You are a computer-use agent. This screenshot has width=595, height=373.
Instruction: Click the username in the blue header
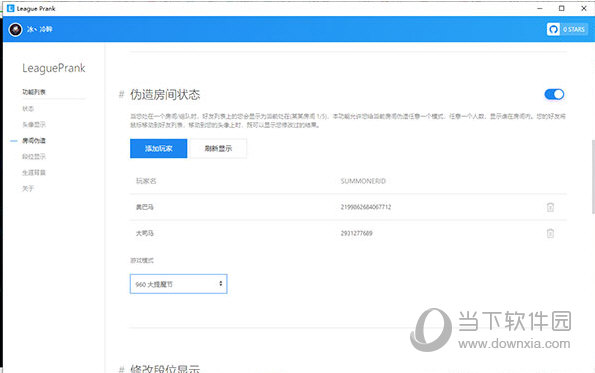point(40,29)
